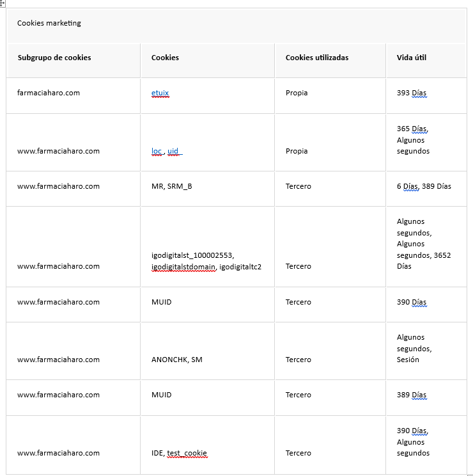Image resolution: width=473 pixels, height=476 pixels.
Task: Open the uid cookie link
Action: (173, 151)
